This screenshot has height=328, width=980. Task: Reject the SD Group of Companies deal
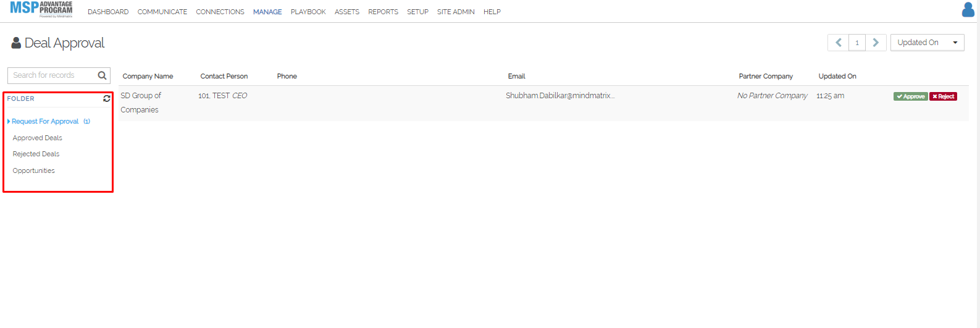point(943,96)
